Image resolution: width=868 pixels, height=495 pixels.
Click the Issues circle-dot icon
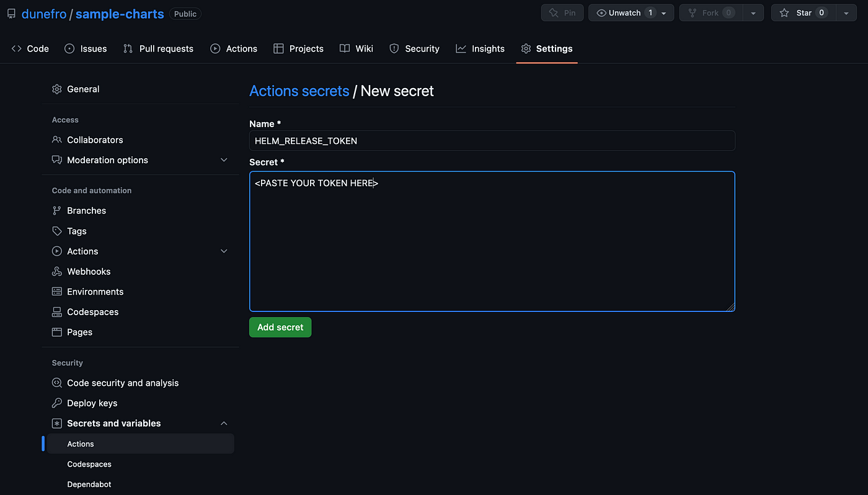(x=69, y=48)
